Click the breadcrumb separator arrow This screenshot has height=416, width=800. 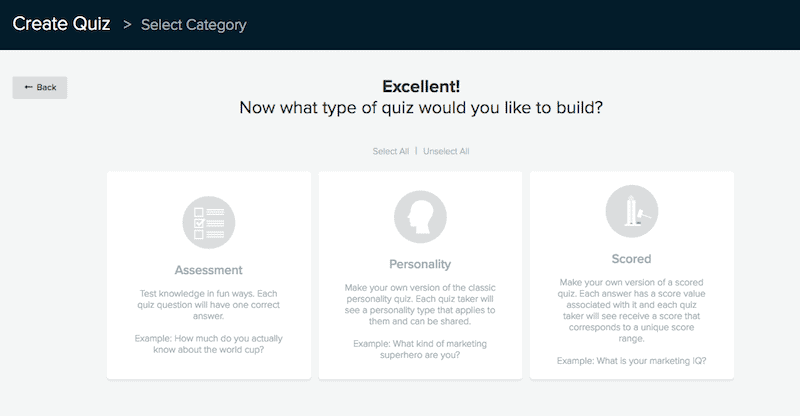[x=127, y=25]
